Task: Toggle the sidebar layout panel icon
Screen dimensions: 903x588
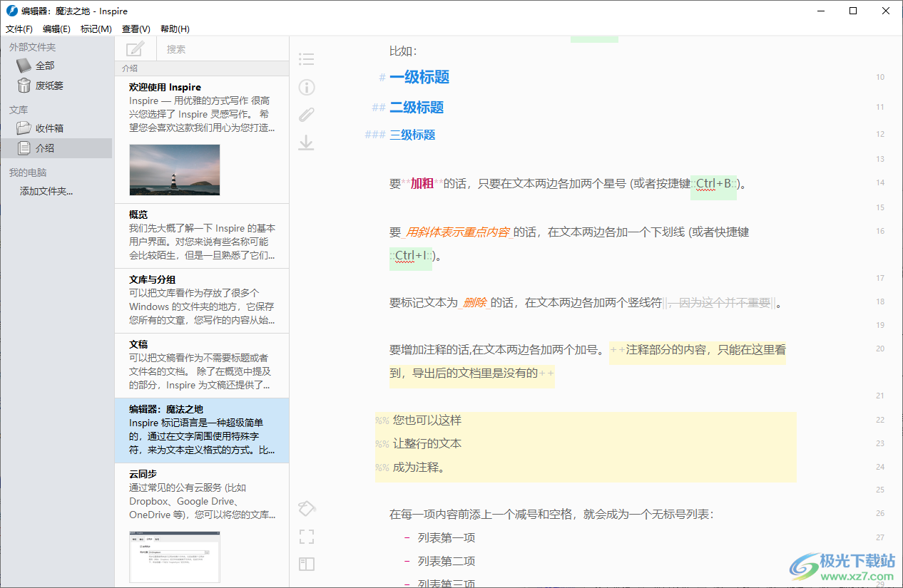Action: click(307, 564)
